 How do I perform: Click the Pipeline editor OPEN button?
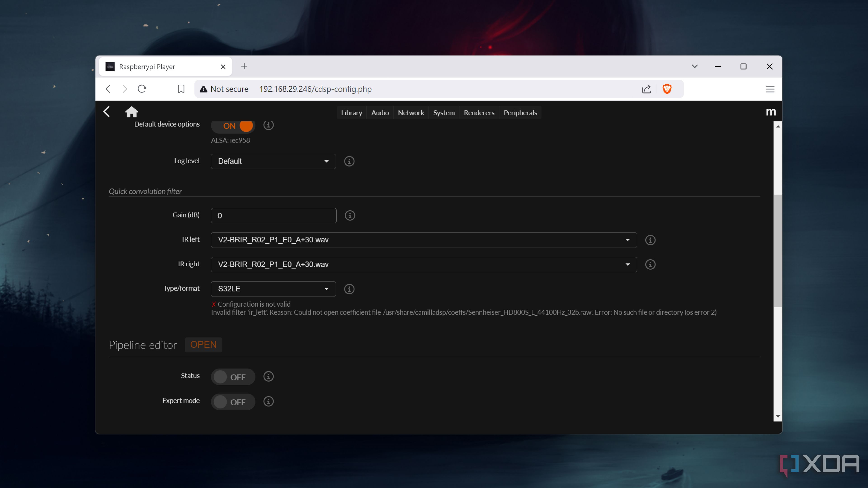[x=203, y=345]
